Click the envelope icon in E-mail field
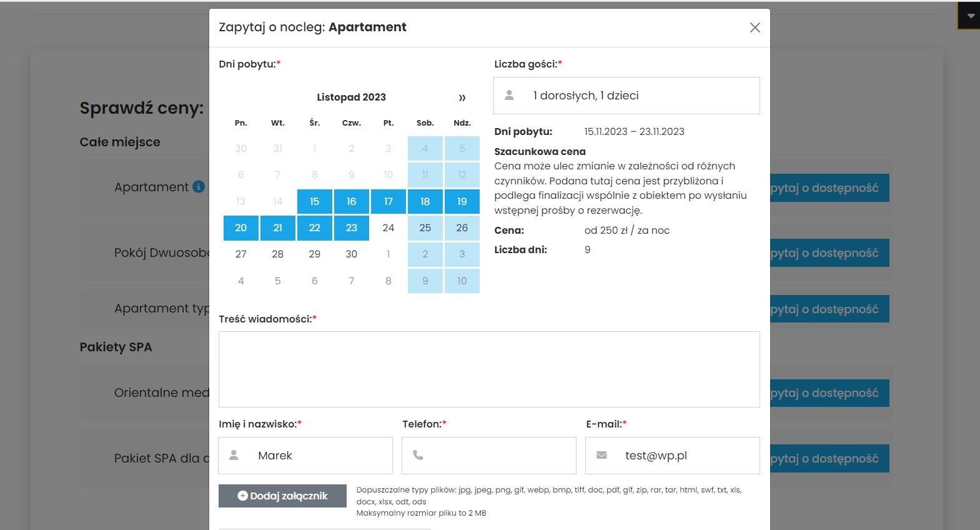This screenshot has height=530, width=980. tap(601, 456)
